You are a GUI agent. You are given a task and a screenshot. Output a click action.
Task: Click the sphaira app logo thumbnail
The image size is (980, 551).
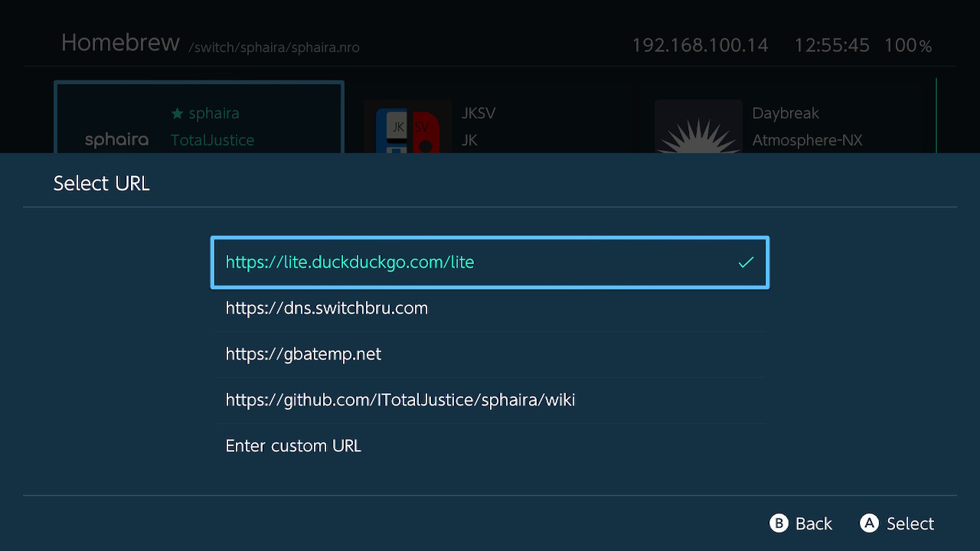tap(116, 139)
